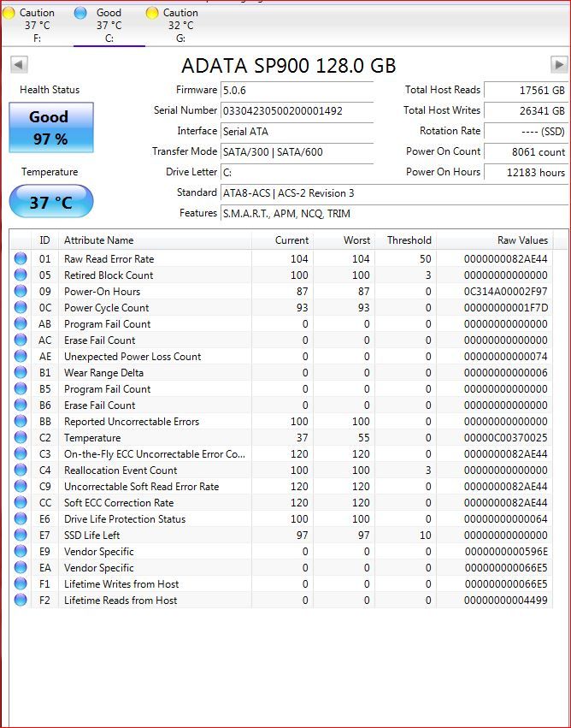The width and height of the screenshot is (571, 728).
Task: Click the ADATA SP900 128.0 GB drive title
Action: coord(289,66)
